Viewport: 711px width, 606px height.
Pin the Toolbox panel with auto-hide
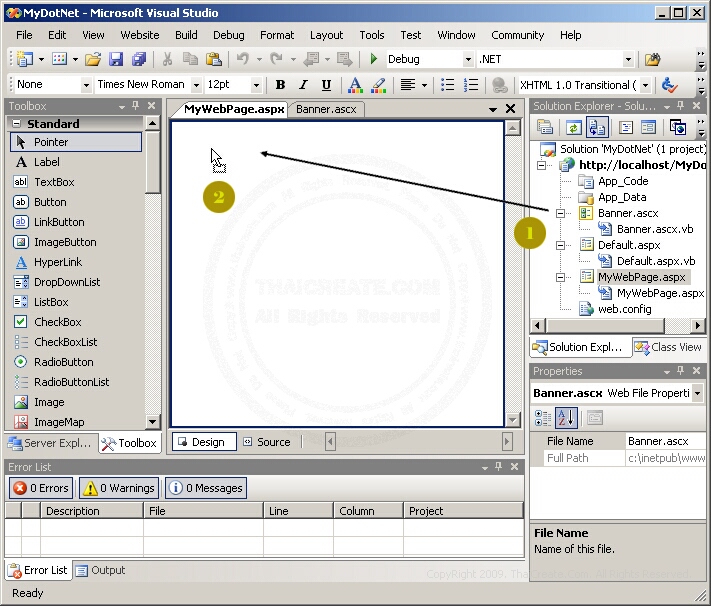coord(136,106)
